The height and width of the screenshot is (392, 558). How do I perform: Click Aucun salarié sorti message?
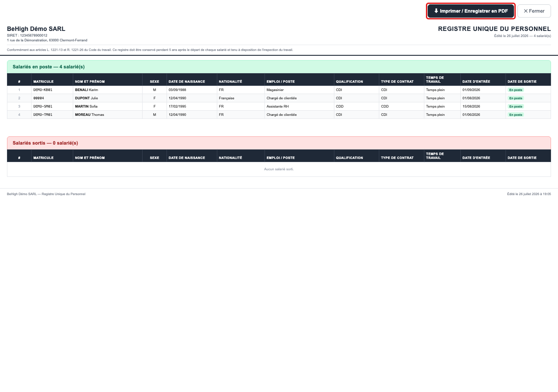pyautogui.click(x=279, y=169)
